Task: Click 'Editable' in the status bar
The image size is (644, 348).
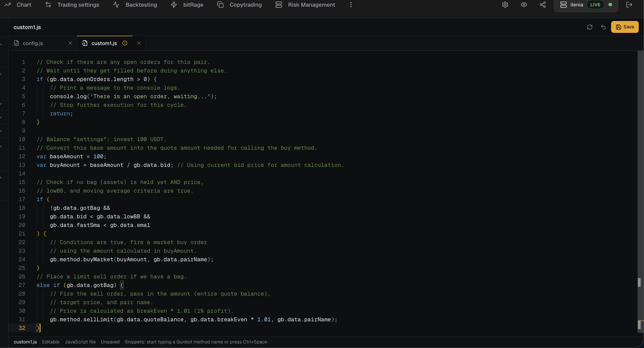Action: point(51,342)
